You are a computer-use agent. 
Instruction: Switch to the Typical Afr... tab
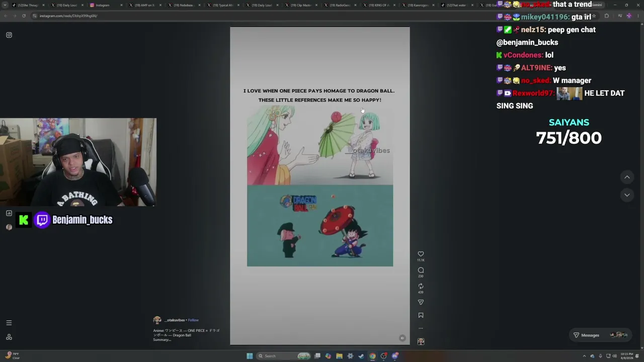(223, 5)
